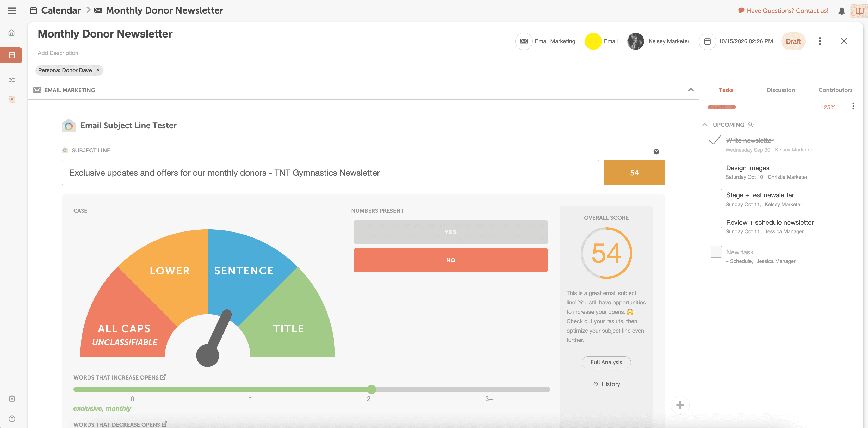Viewport: 868px width, 428px height.
Task: Switch to the Contributors tab
Action: pyautogui.click(x=835, y=90)
